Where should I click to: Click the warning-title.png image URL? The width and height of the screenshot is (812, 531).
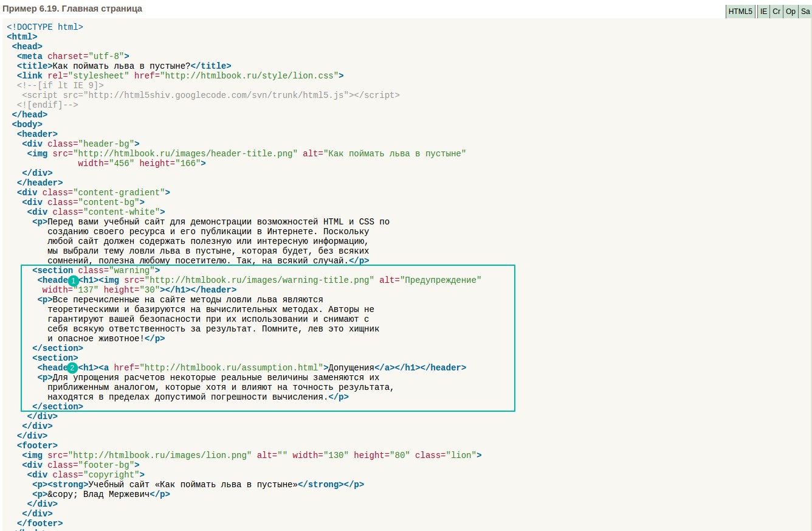[260, 280]
